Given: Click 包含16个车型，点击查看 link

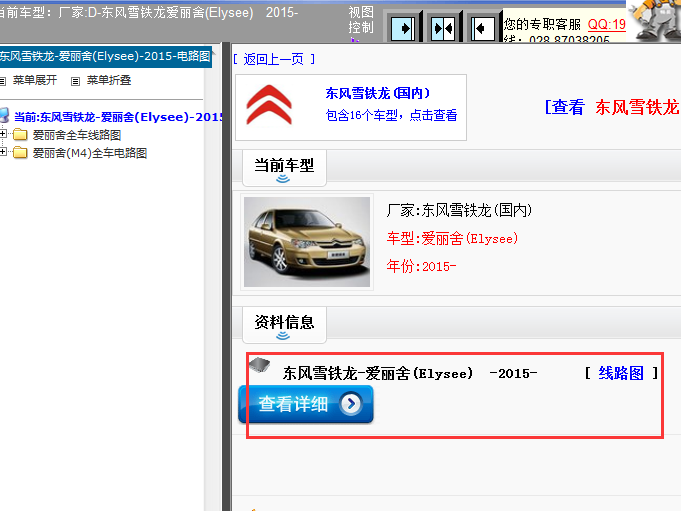Looking at the screenshot, I should click(x=391, y=115).
